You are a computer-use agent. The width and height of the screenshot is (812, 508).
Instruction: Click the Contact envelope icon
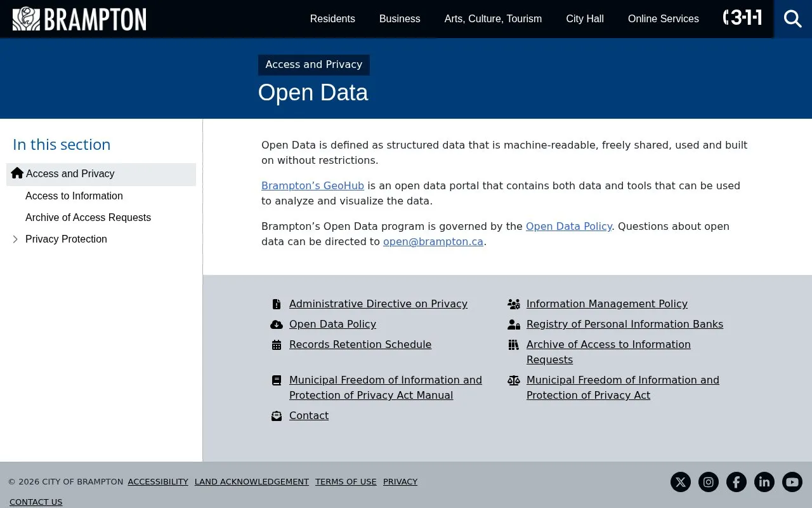tap(277, 416)
